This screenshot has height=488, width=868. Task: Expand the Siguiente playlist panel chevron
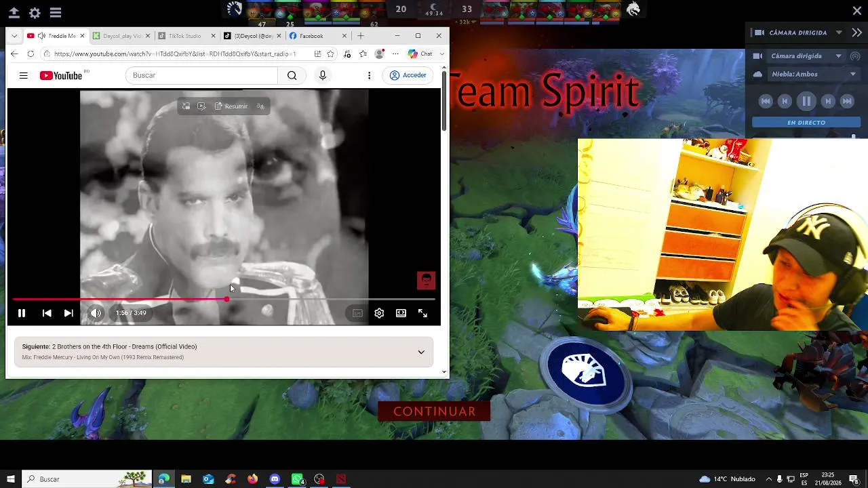click(421, 352)
